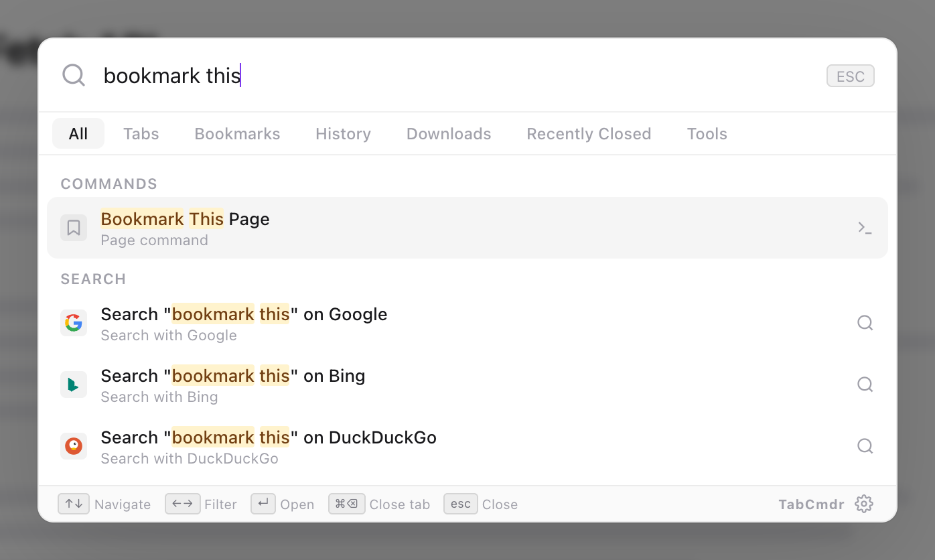
Task: Click the Google logo icon
Action: [x=74, y=323]
